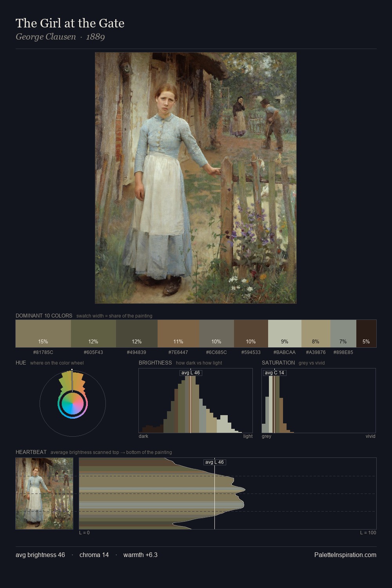Click the year '1889'
This screenshot has width=392, height=588.
click(x=95, y=37)
